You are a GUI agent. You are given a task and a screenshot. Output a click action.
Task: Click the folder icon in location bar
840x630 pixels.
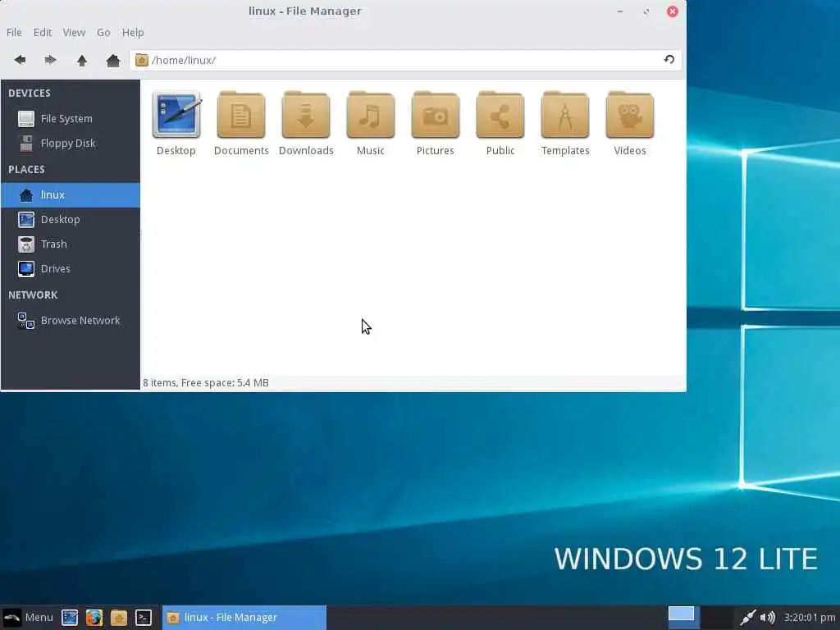pyautogui.click(x=141, y=60)
